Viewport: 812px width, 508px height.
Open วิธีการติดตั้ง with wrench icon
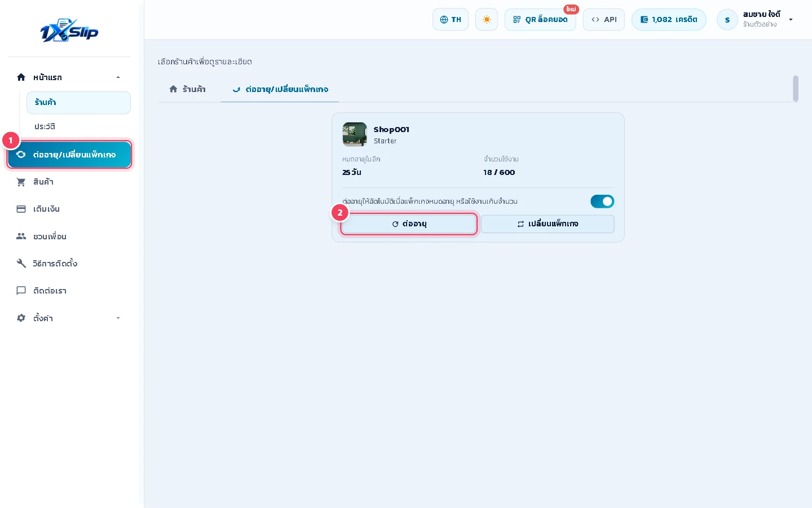coord(69,264)
